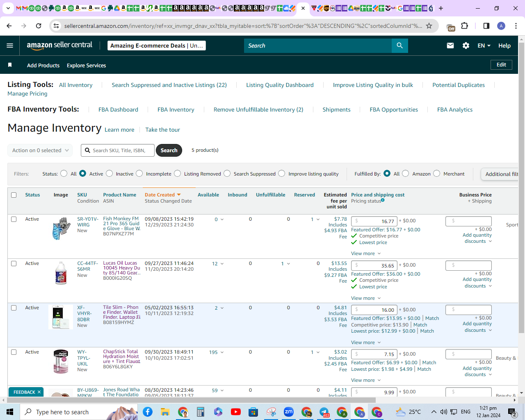This screenshot has height=420, width=525.
Task: Select the Incomplete status filter
Action: point(139,173)
